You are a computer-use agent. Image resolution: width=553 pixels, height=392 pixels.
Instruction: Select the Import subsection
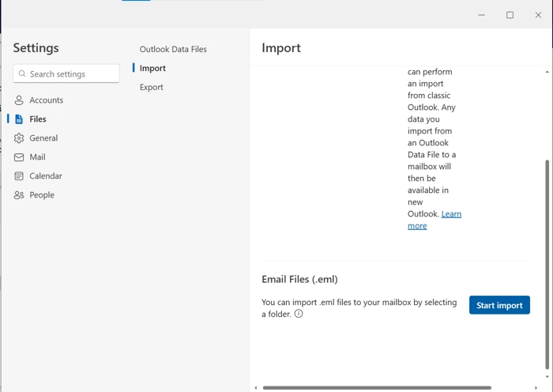click(x=152, y=68)
